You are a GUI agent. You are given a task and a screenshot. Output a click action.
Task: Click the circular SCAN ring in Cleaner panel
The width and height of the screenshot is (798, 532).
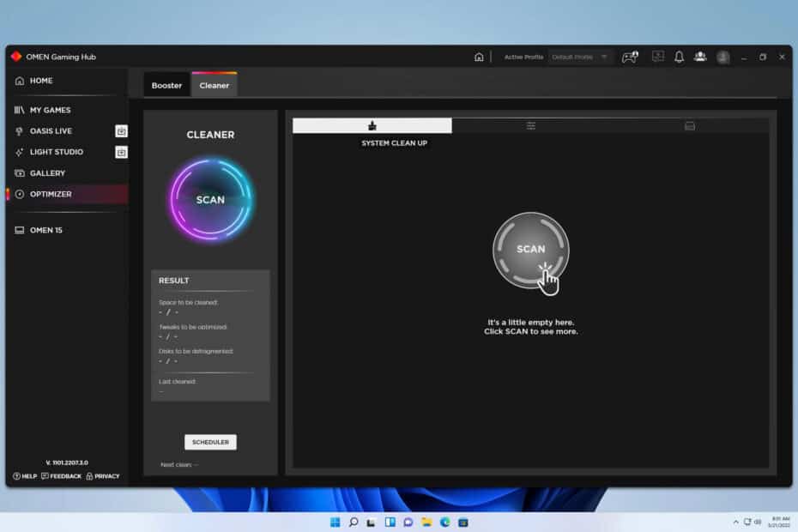[x=209, y=199]
